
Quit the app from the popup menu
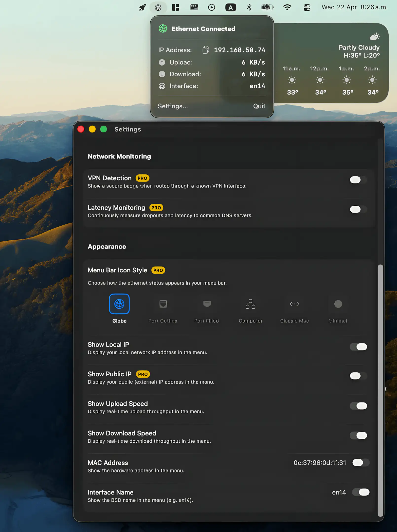tap(259, 106)
